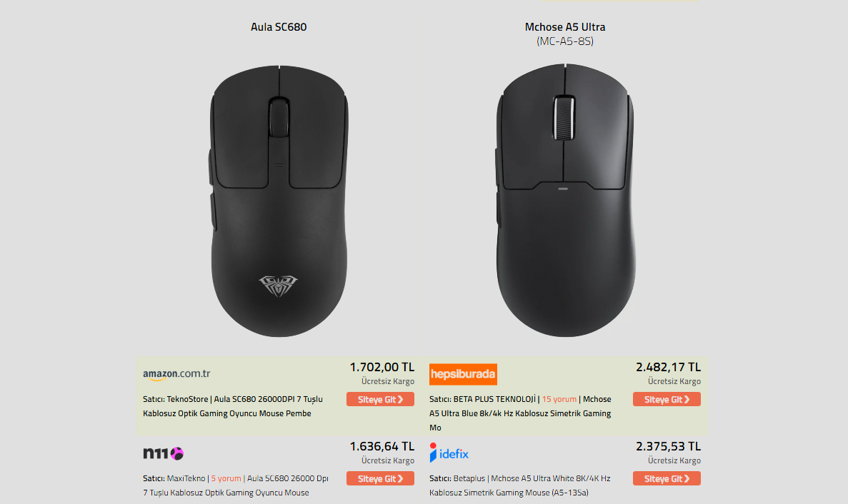
Task: Click the amazon.com.tr store logo
Action: tap(176, 374)
